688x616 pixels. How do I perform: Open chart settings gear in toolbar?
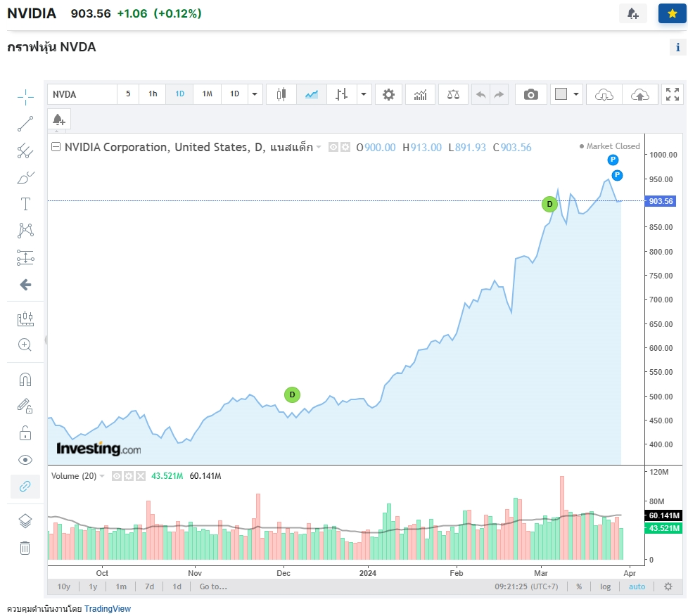tap(388, 94)
